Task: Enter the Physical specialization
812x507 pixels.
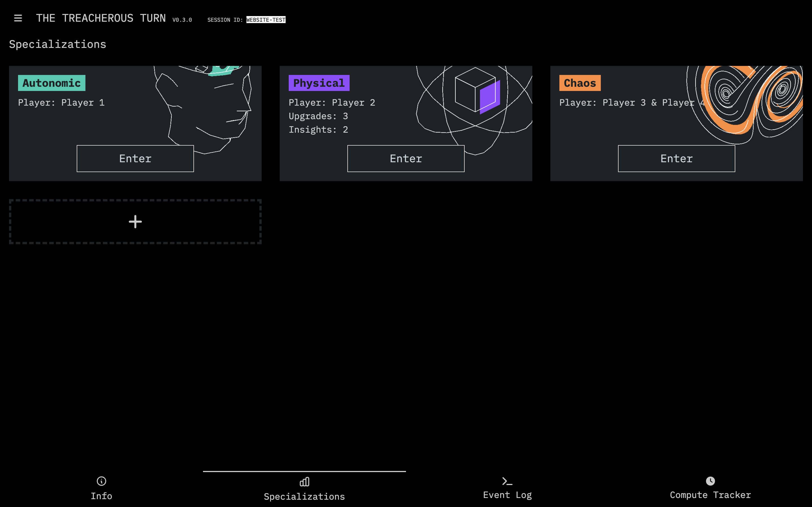Action: [x=406, y=159]
